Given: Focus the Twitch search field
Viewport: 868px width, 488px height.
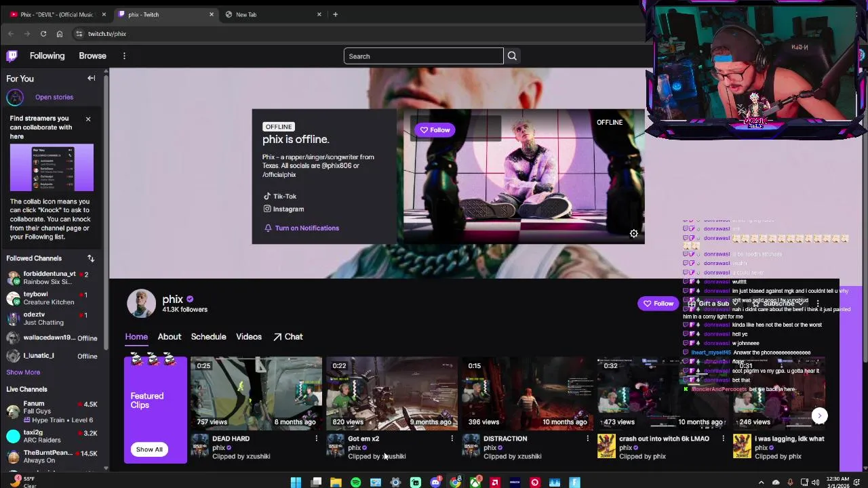Looking at the screenshot, I should [x=424, y=56].
